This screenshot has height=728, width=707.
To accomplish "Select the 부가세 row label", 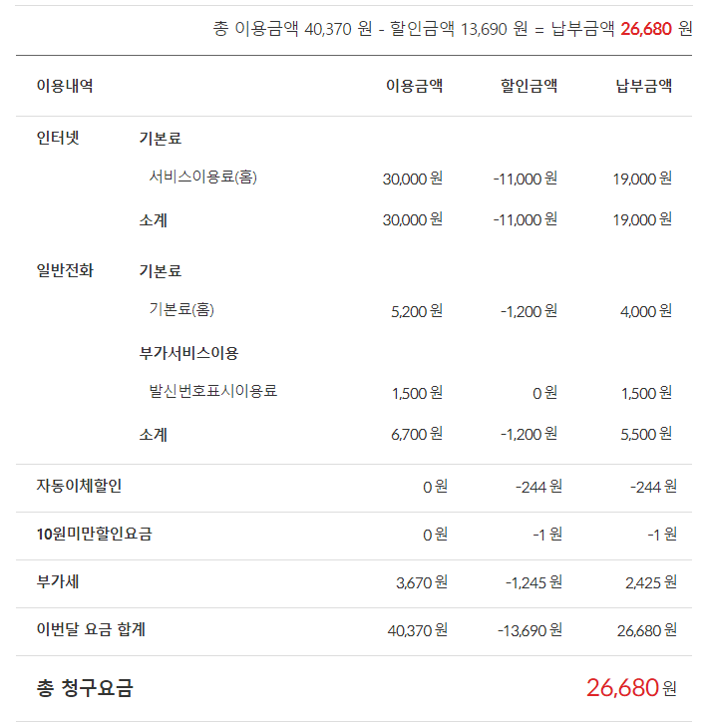I will pos(58,580).
